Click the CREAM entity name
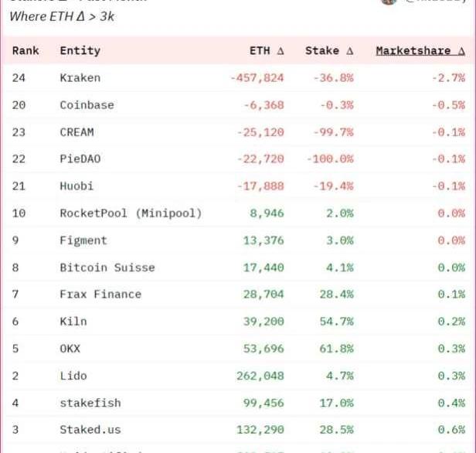Screen dimensions: 476x453 [76, 132]
